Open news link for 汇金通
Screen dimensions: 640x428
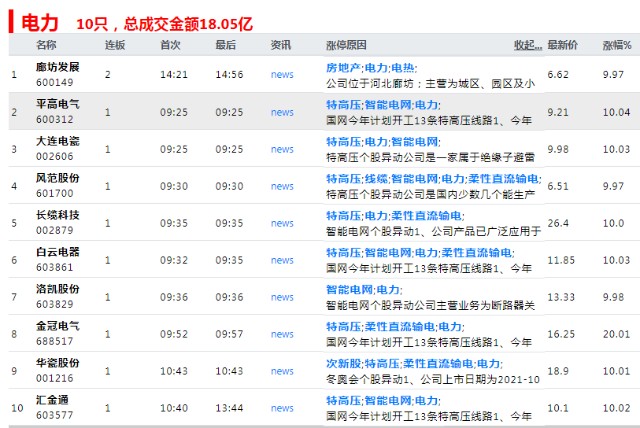click(x=282, y=408)
